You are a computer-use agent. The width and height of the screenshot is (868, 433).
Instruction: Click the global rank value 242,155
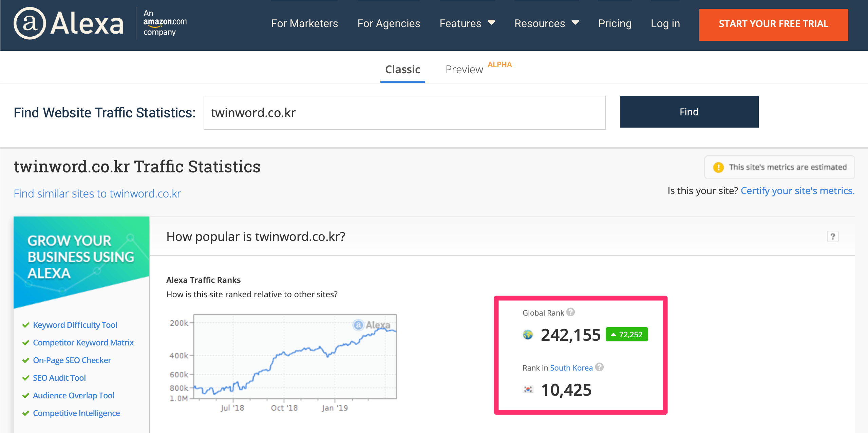(x=570, y=335)
